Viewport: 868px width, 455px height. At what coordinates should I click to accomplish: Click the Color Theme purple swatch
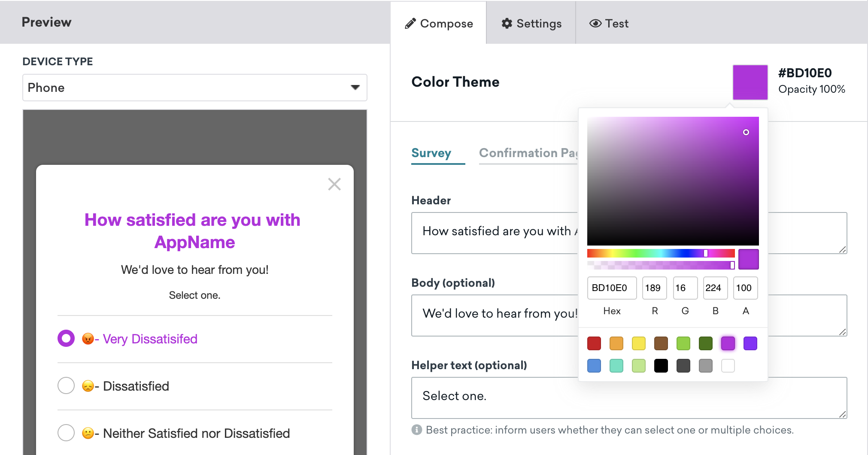tap(750, 82)
